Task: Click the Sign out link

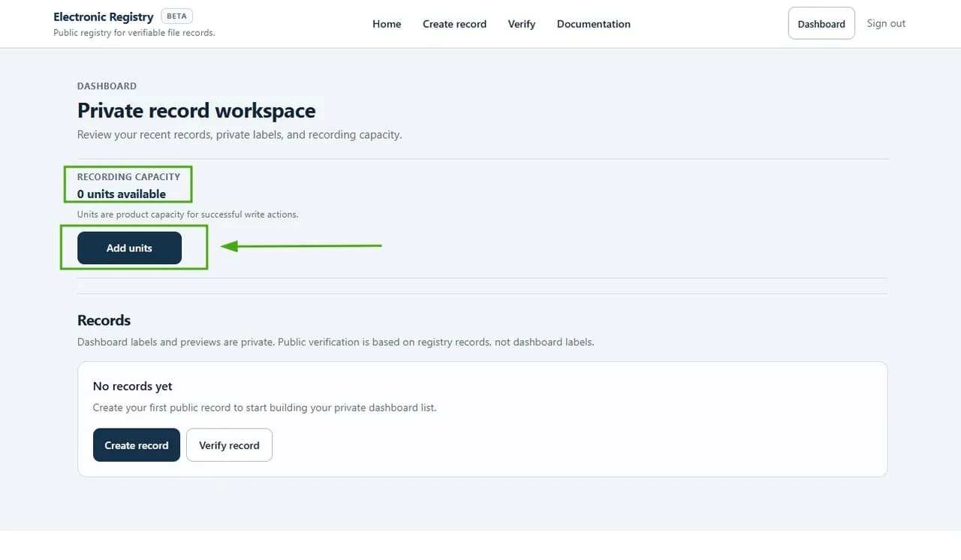Action: 886,23
